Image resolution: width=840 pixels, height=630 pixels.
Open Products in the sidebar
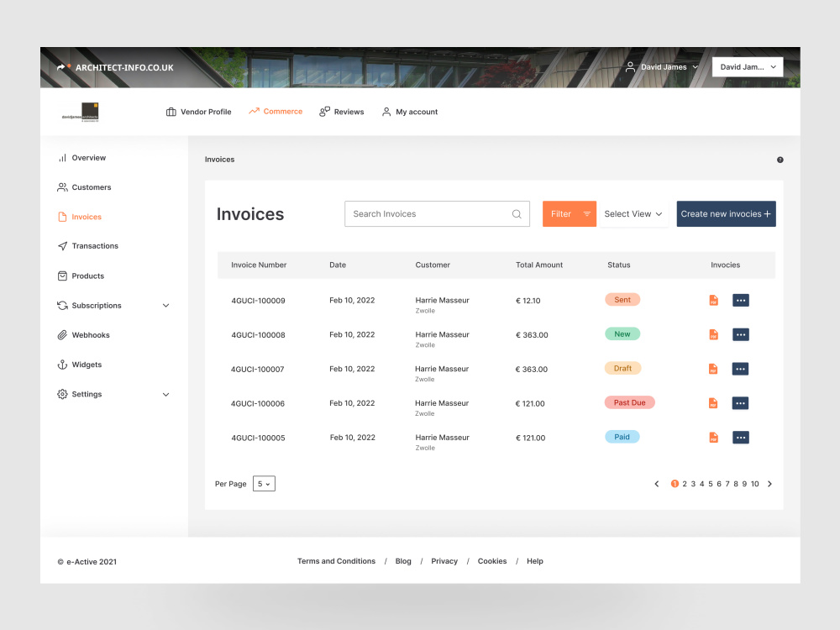click(x=81, y=276)
